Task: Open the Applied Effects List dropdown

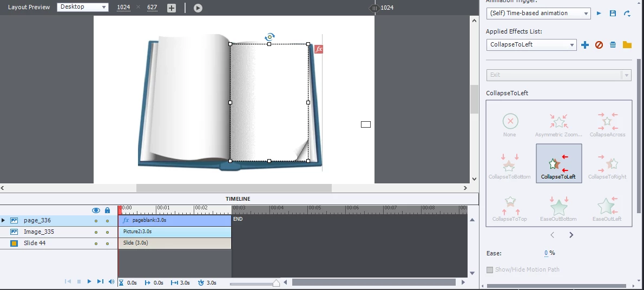Action: (x=531, y=44)
